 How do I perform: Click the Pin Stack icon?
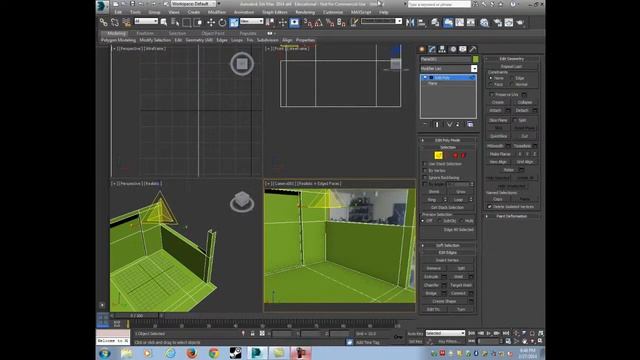click(x=425, y=124)
